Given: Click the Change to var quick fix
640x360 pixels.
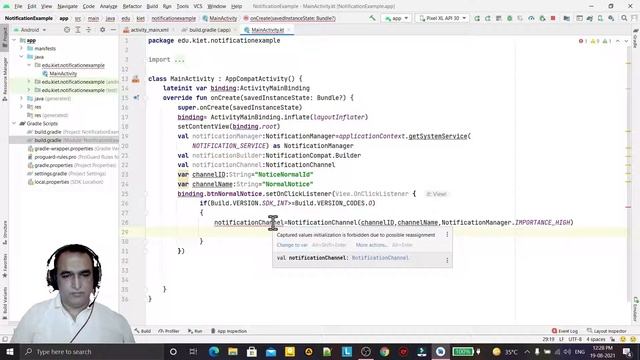Looking at the screenshot, I should pyautogui.click(x=292, y=245).
